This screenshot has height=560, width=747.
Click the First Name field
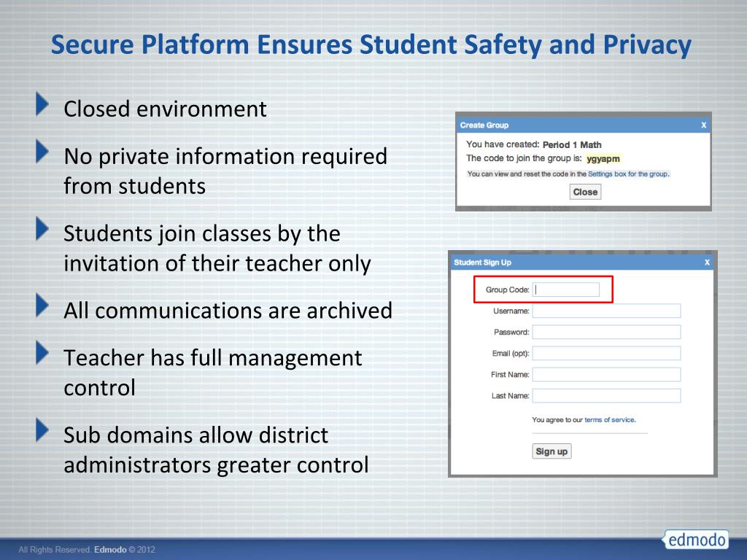(606, 374)
